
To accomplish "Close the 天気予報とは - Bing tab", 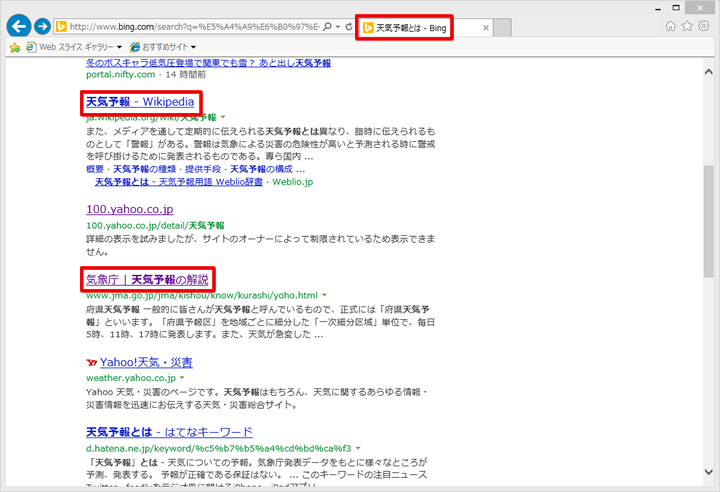I will (485, 28).
